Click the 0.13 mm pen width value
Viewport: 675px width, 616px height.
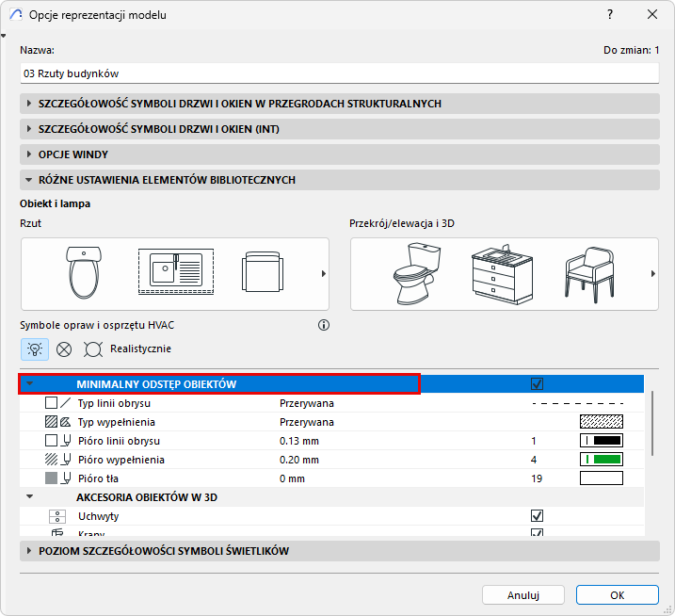tap(299, 441)
